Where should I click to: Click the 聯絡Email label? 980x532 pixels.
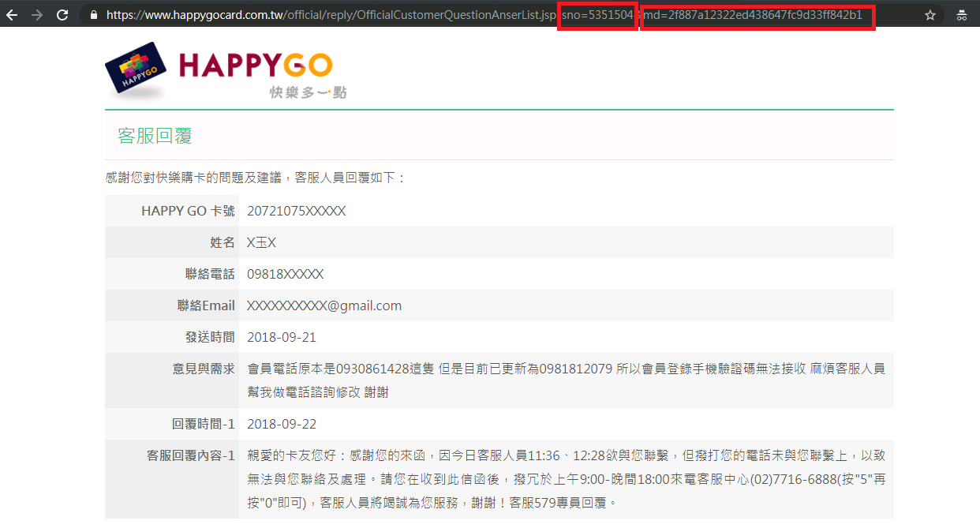tap(206, 305)
